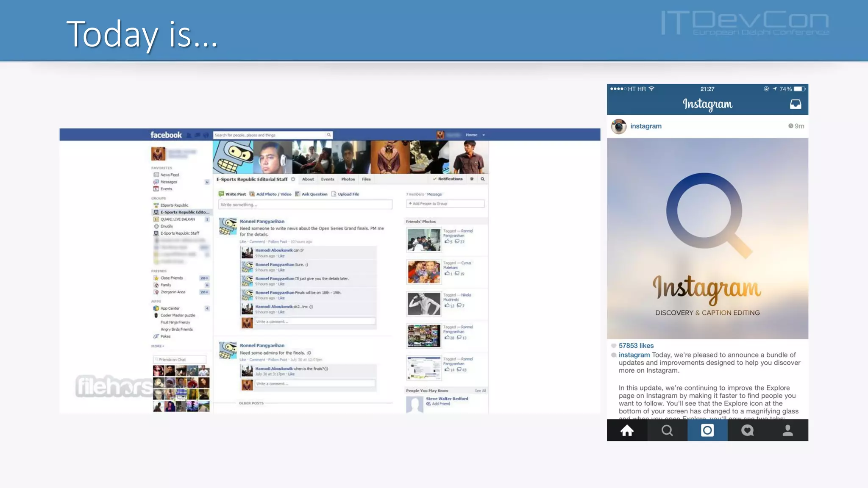Expand the dropdown arrow next to Home
Screen dimensions: 868x488
point(484,135)
